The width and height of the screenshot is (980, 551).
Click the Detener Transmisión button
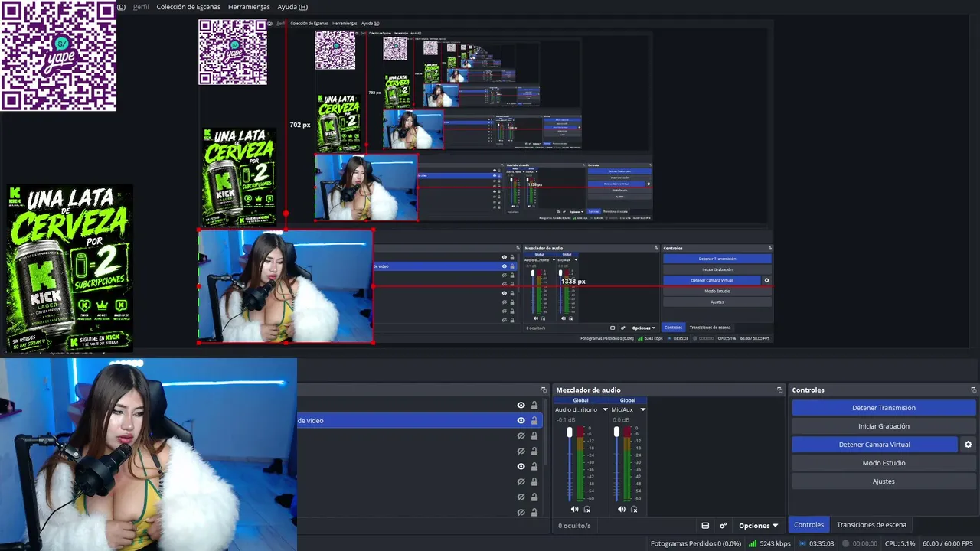[x=884, y=408]
